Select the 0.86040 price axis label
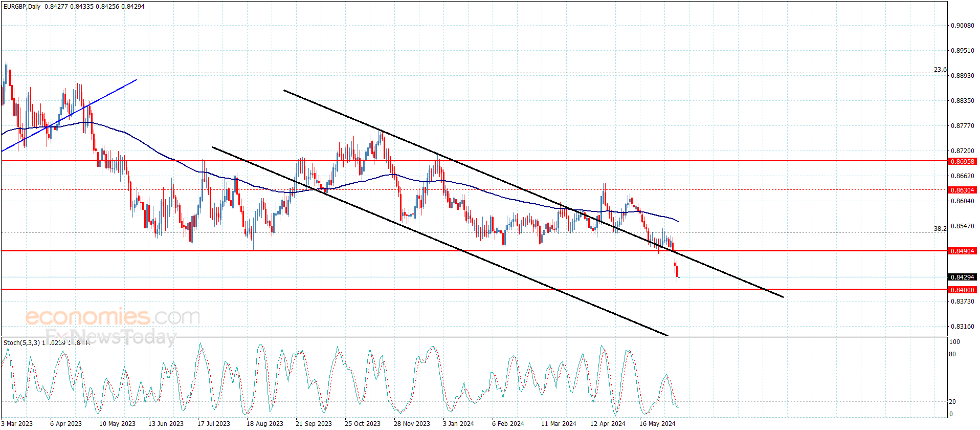The width and height of the screenshot is (980, 430). coord(962,201)
